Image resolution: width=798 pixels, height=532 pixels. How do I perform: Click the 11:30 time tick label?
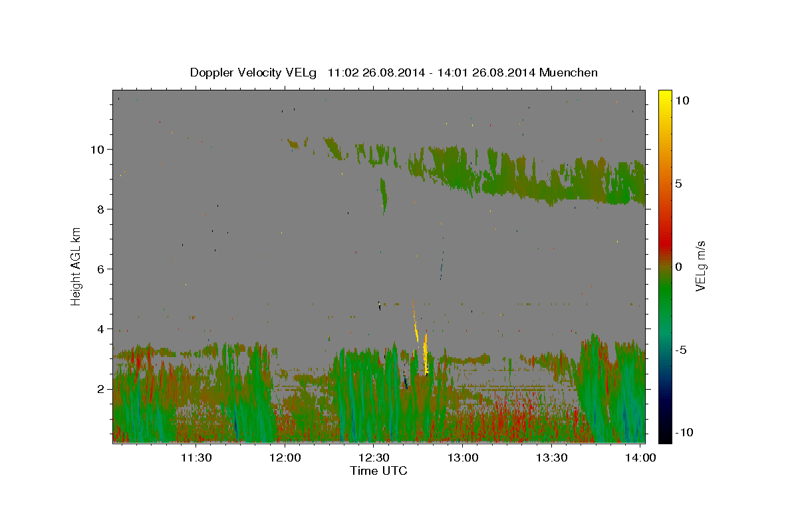197,458
